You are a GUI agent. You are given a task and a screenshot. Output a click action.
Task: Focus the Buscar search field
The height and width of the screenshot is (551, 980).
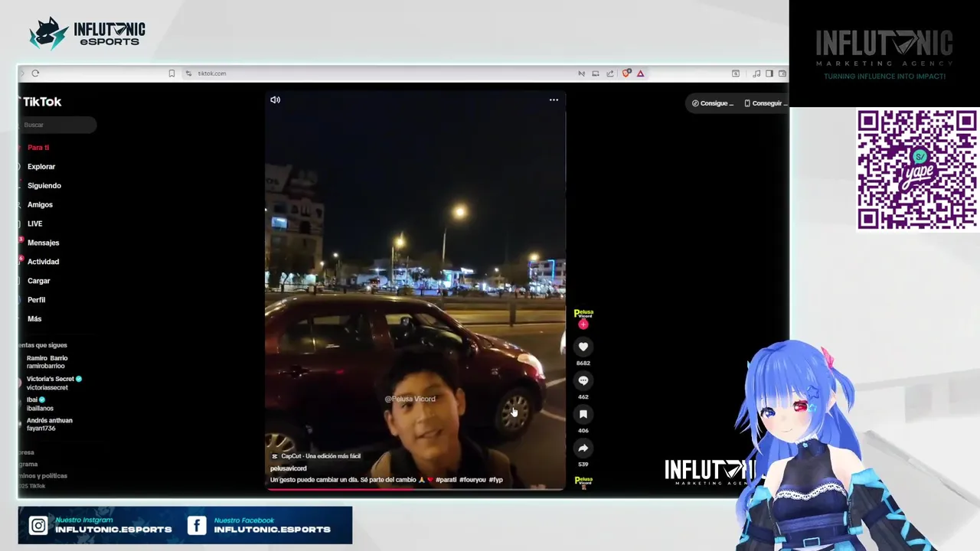click(58, 125)
